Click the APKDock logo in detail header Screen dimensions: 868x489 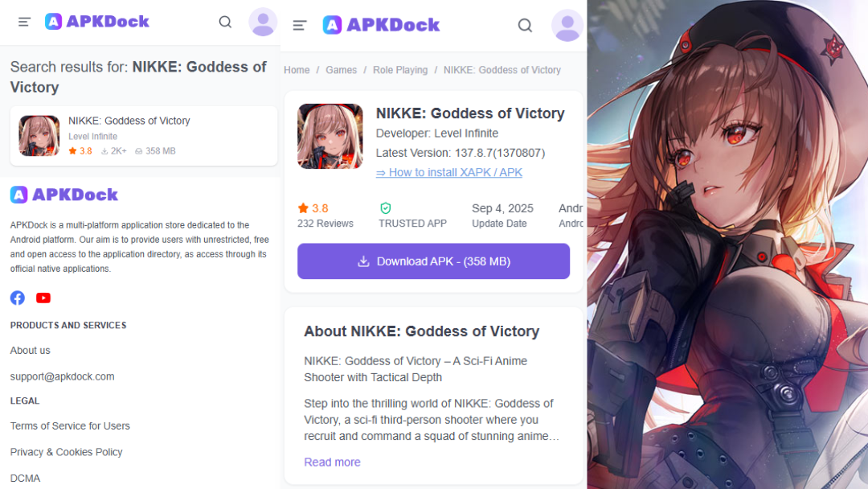point(381,25)
